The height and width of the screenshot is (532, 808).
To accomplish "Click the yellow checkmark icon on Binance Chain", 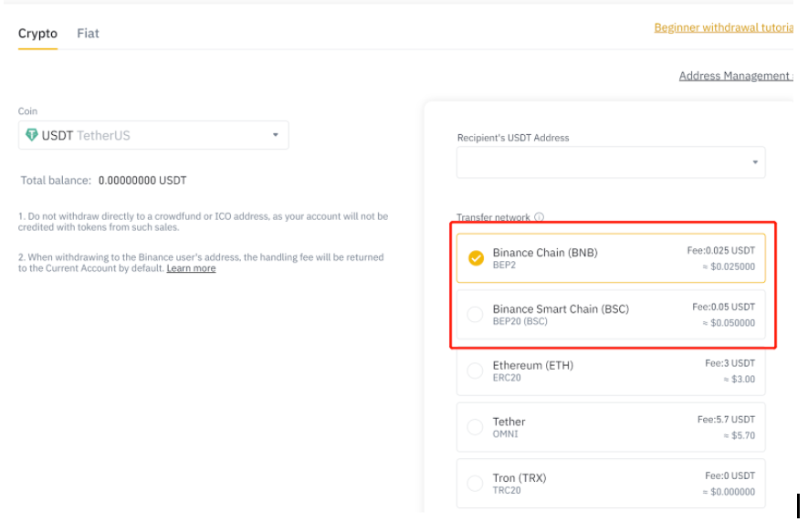I will pos(476,258).
